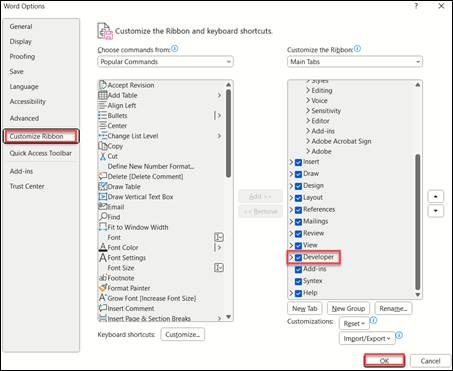453x371 pixels.
Task: Uncheck the Review tab checkbox
Action: [x=298, y=234]
